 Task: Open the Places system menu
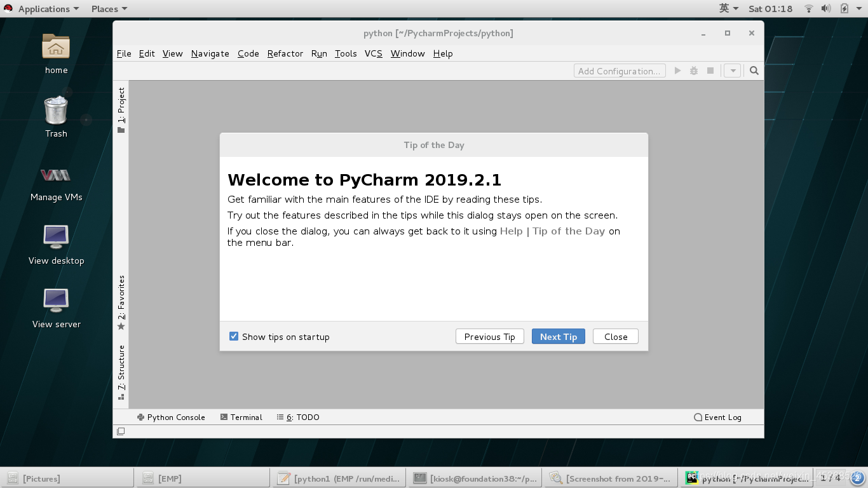click(x=109, y=9)
